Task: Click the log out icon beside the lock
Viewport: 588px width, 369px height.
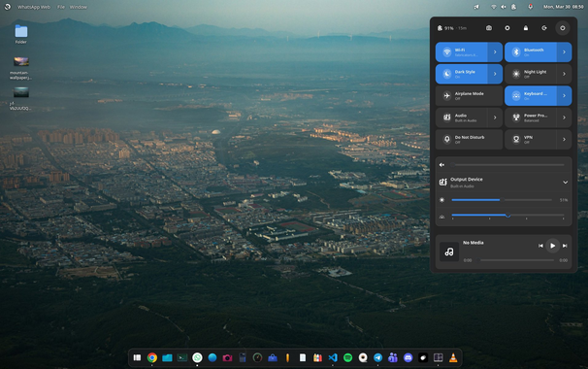Action: click(544, 28)
